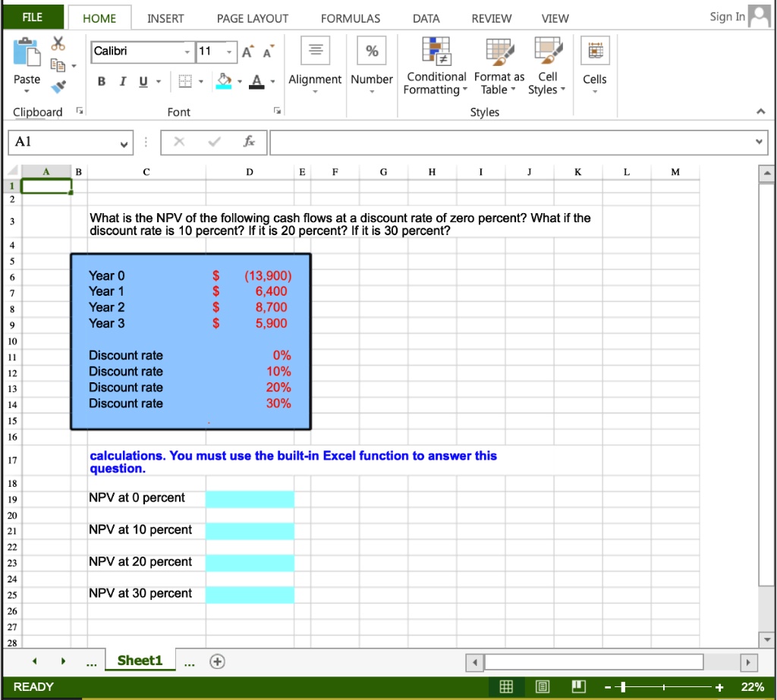Screen dimensions: 777x700
Task: Add a new sheet with the plus button
Action: (217, 660)
